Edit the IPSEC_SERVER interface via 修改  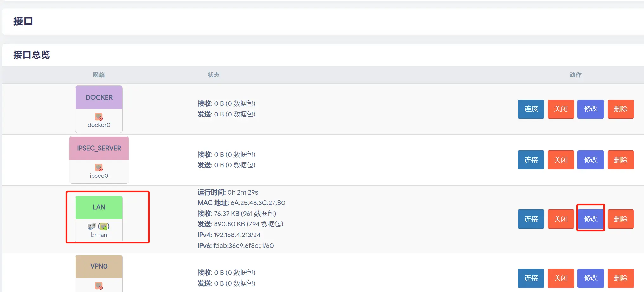591,160
